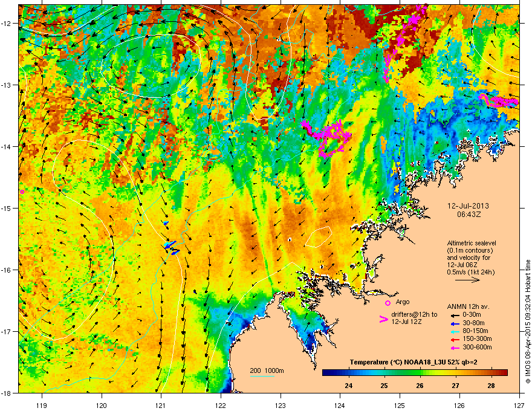Click the '200 1000m' isobath label

click(267, 371)
